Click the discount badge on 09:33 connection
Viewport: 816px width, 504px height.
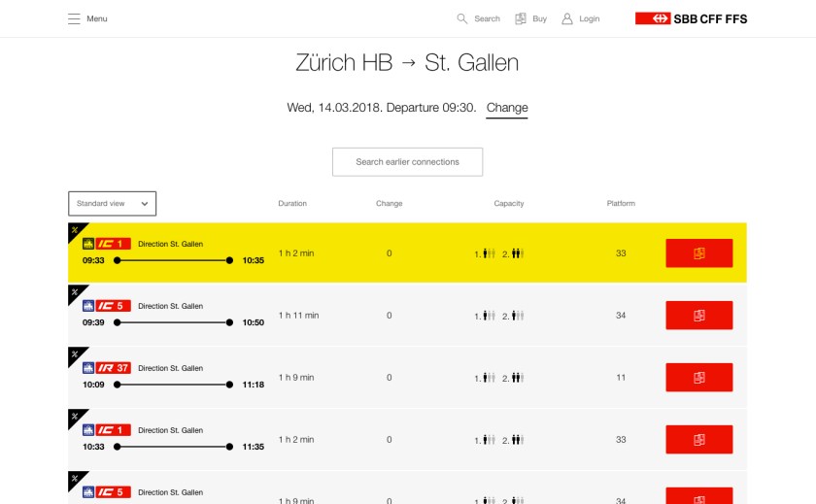[75, 230]
